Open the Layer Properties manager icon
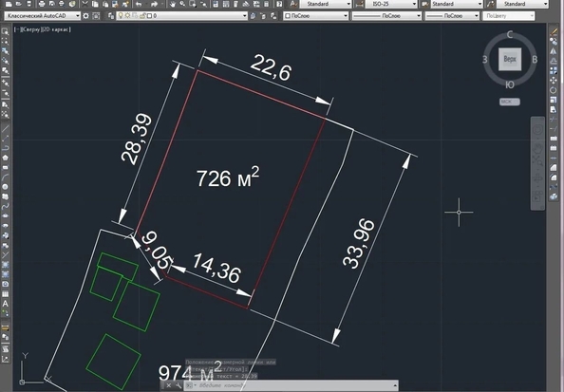Screen dimensions: 564x392 [111, 16]
